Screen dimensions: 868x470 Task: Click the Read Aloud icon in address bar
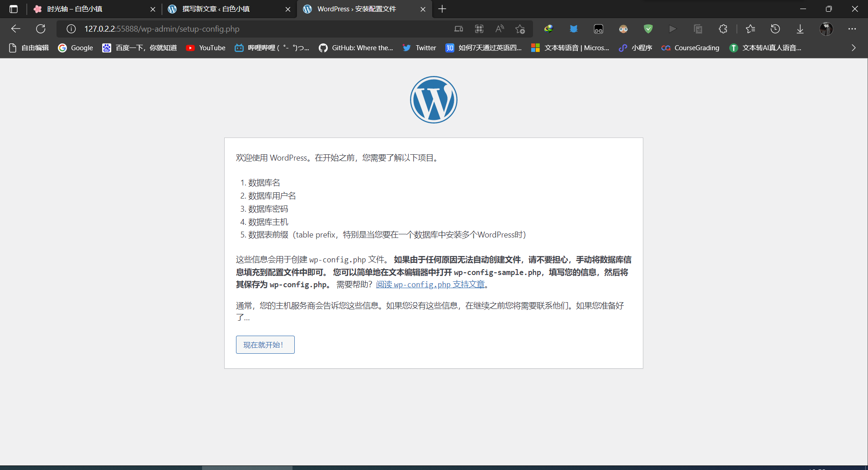click(500, 29)
